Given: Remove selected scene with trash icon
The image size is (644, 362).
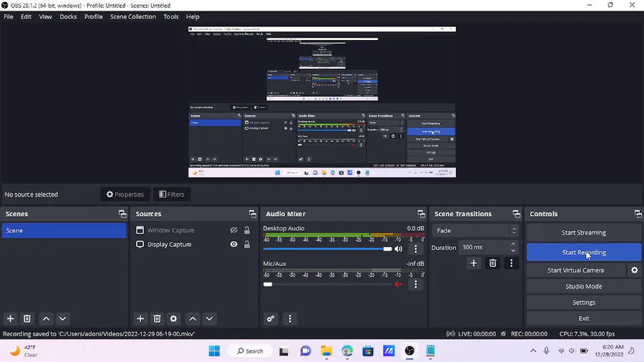Looking at the screenshot, I should [x=27, y=318].
